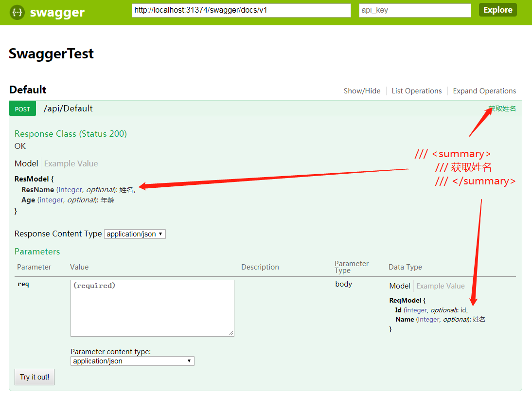
Task: Click the Description column header
Action: 260,267
